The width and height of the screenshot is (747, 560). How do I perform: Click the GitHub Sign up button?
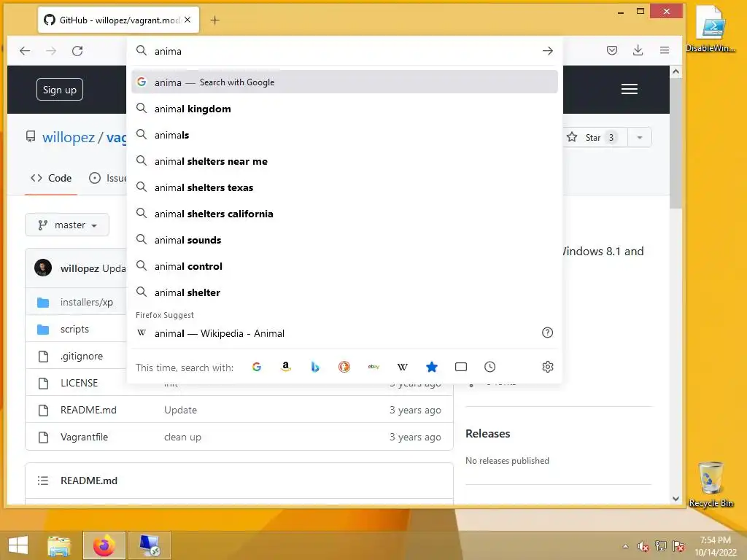pos(60,90)
